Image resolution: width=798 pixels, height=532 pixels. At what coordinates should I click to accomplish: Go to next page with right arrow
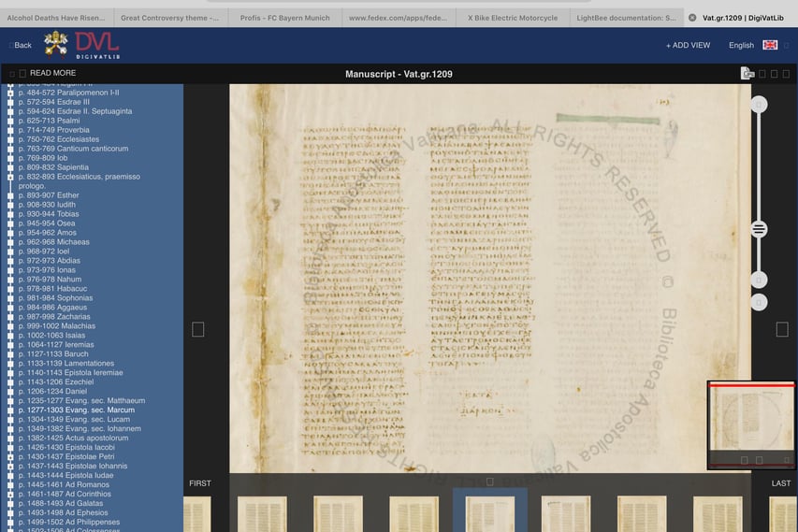click(782, 329)
